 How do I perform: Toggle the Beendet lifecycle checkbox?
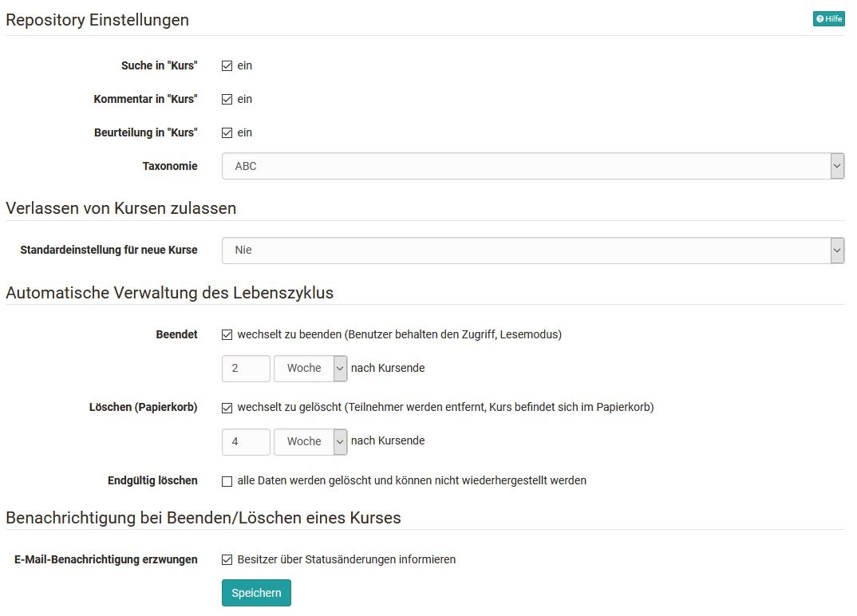tap(227, 335)
